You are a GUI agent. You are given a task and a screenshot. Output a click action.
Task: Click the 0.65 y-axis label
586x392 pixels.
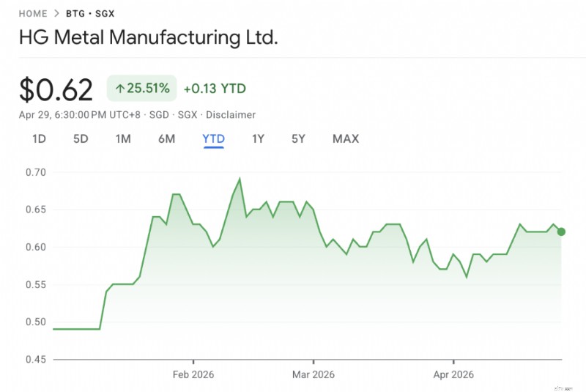(35, 210)
